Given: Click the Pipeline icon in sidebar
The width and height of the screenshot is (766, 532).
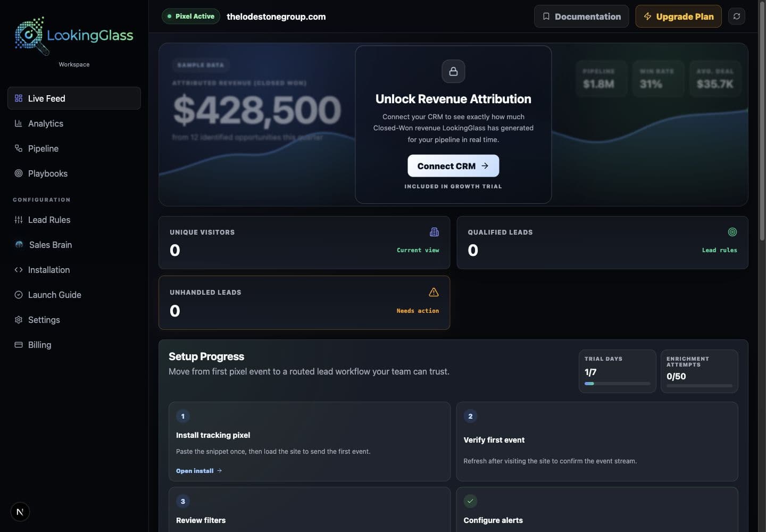Looking at the screenshot, I should 19,148.
